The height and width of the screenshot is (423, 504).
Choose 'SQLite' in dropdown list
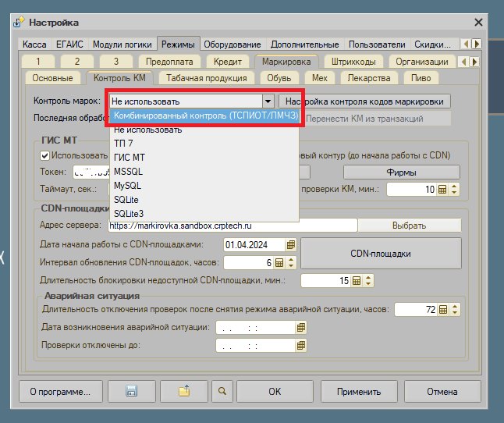pyautogui.click(x=204, y=200)
